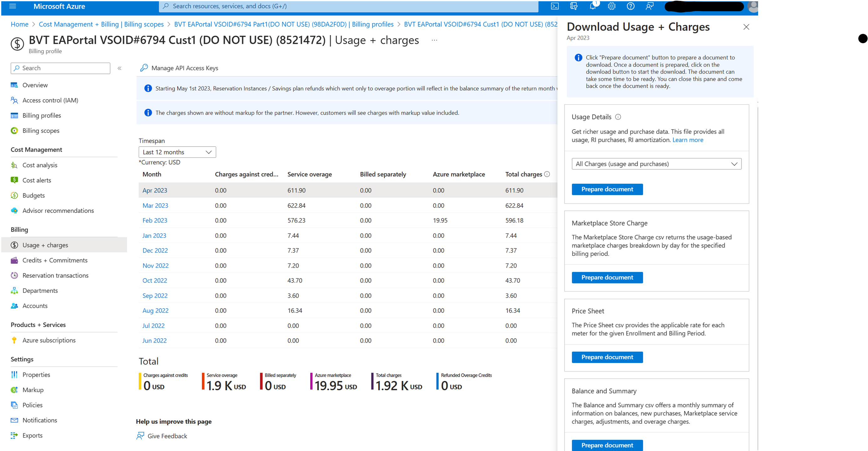Viewport: 868px width, 451px height.
Task: Open Access control (IAM) in sidebar
Action: (x=50, y=100)
